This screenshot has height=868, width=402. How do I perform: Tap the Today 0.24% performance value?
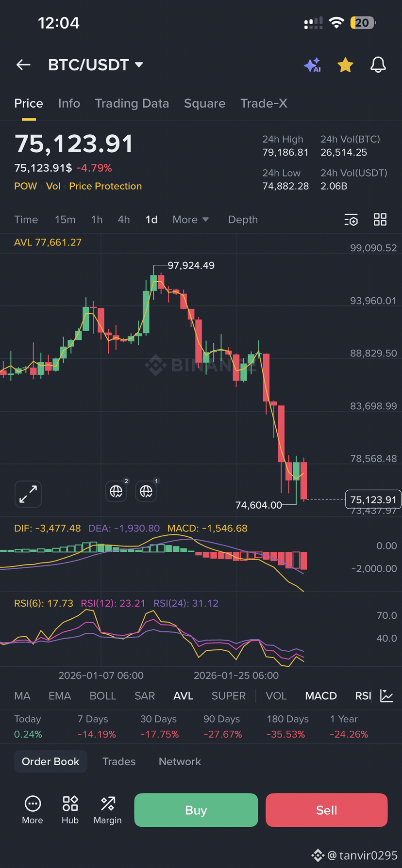(28, 734)
